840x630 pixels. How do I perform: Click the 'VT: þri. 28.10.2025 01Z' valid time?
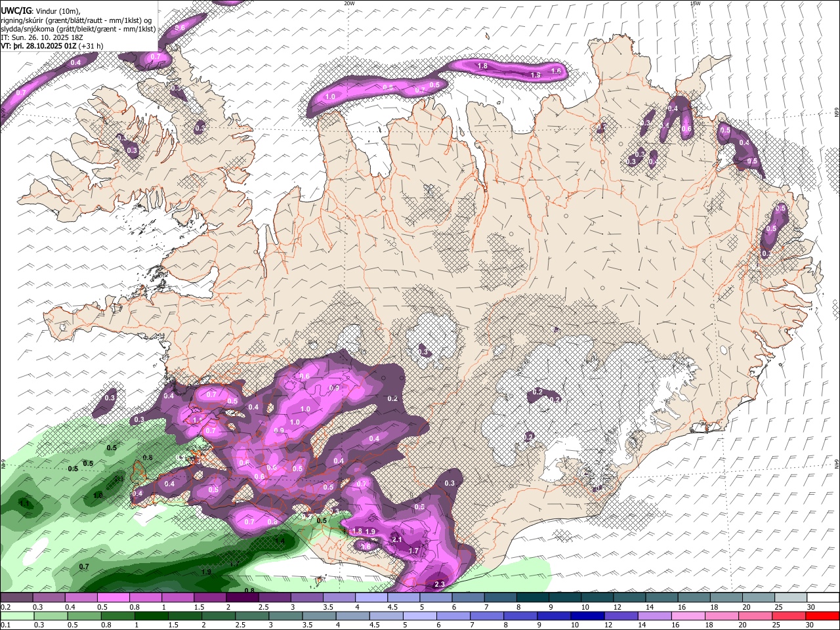39,46
